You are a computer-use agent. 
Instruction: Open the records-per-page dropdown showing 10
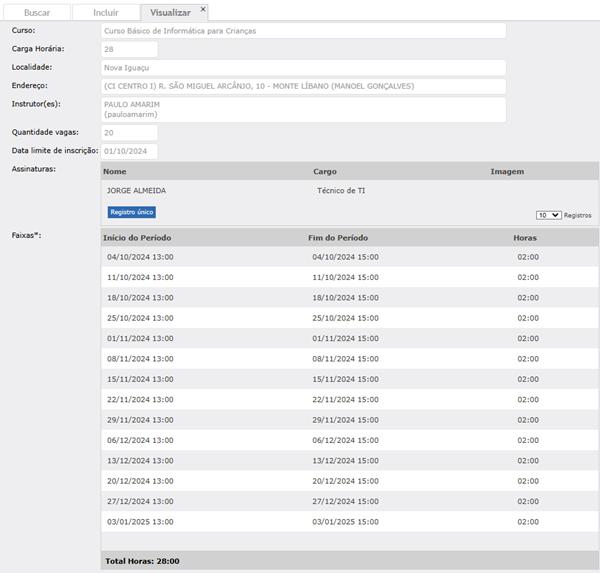(548, 215)
